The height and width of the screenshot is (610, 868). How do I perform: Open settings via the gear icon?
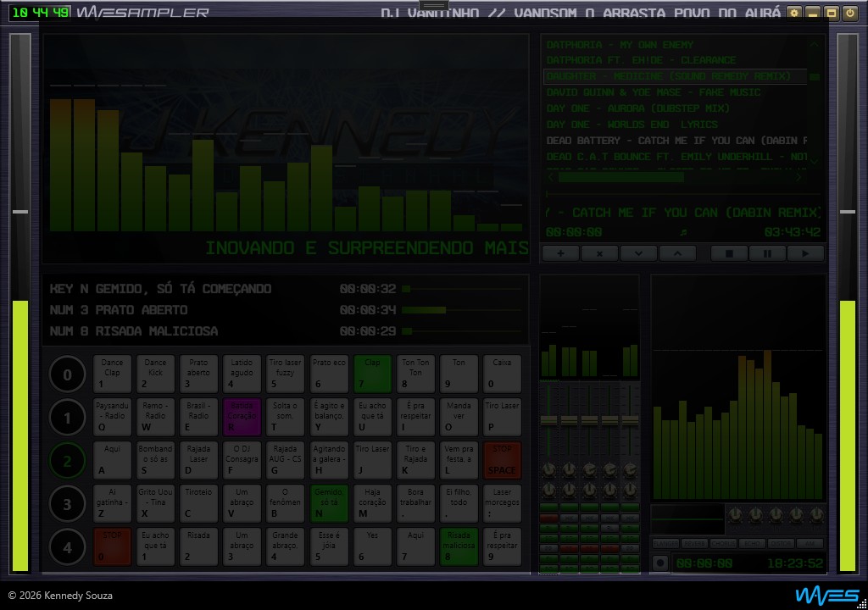[793, 13]
